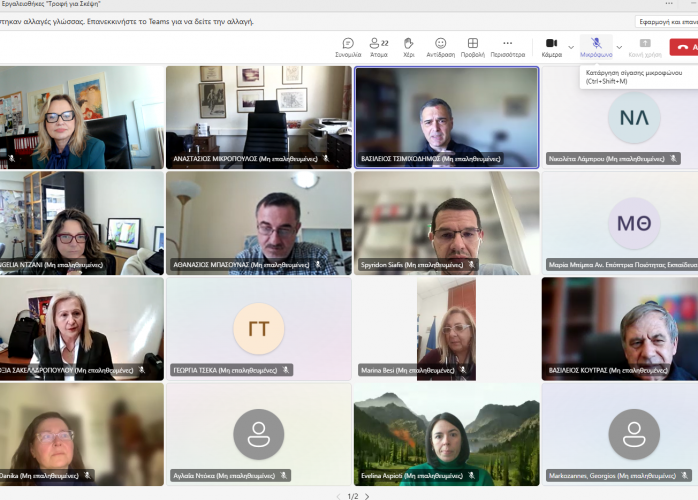Raise hand with the Χέρι icon
Screen dimensions: 698x500
408,47
